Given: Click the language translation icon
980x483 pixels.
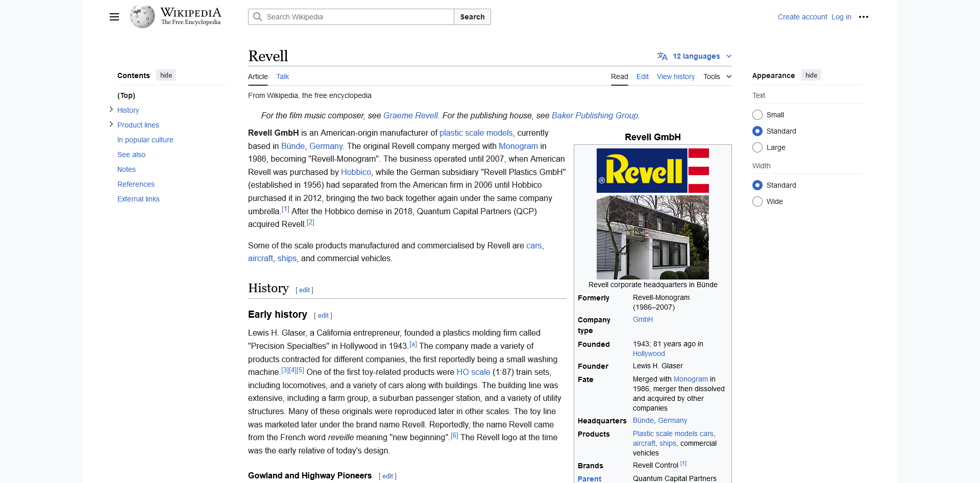Looking at the screenshot, I should (662, 56).
